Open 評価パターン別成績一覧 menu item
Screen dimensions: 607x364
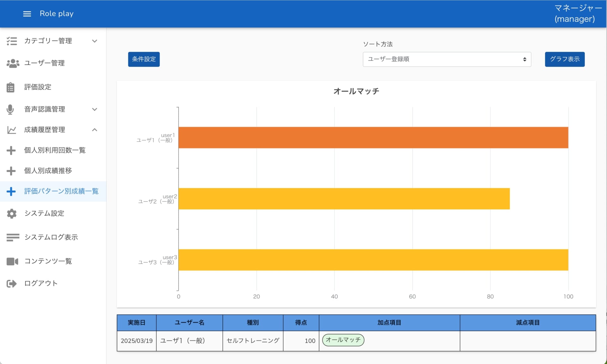tap(61, 191)
